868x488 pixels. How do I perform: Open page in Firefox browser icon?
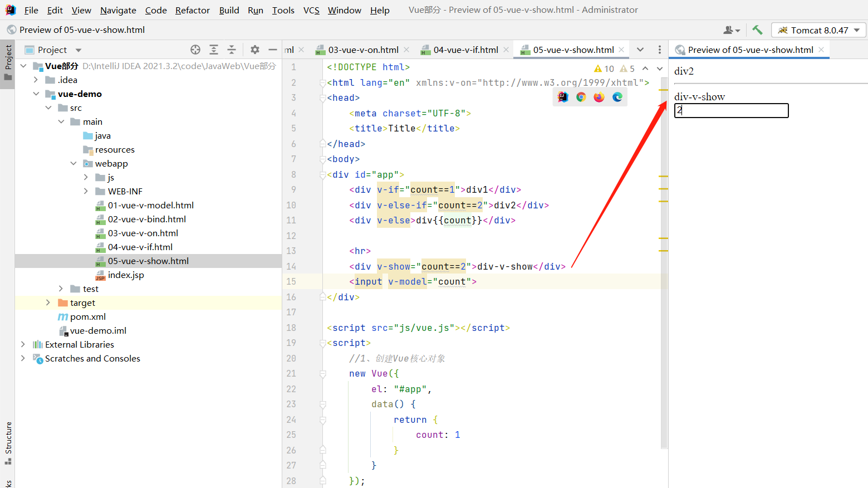coord(599,97)
